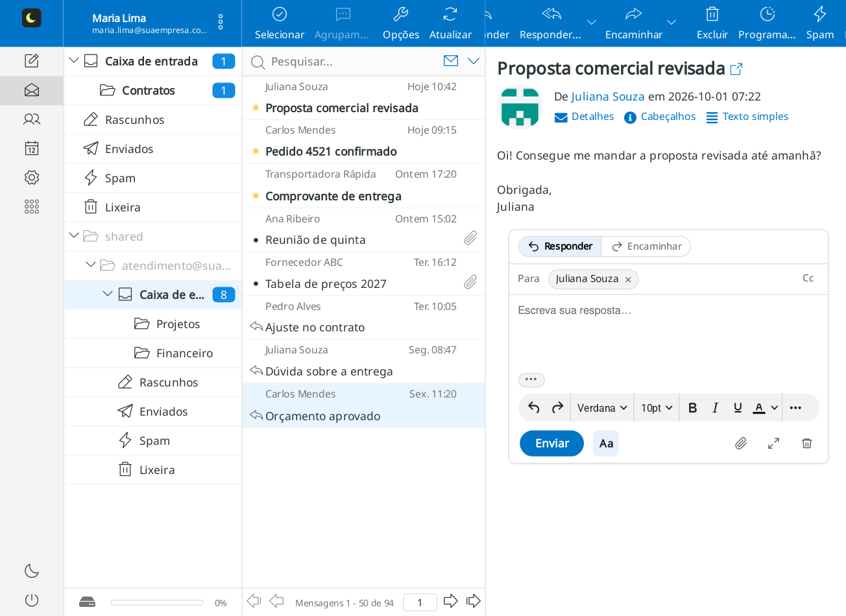Viewport: 846px width, 616px height.
Task: Click the Cabeçalhos link
Action: 660,117
